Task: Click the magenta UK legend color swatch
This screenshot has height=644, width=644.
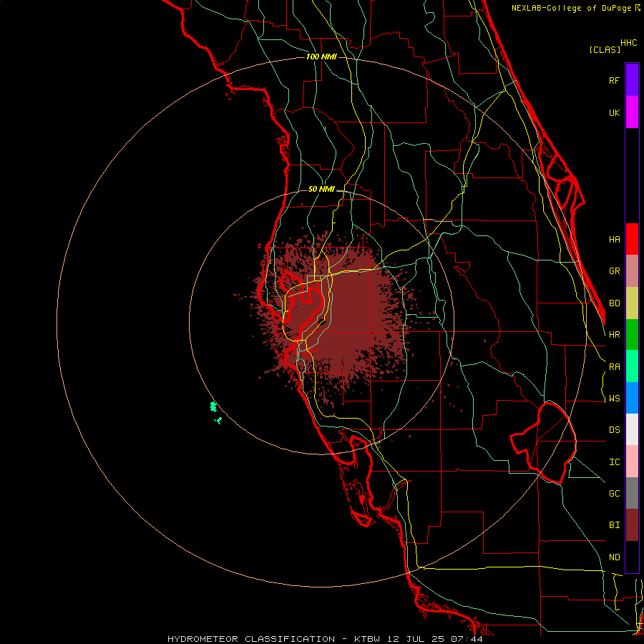Action: (632, 112)
